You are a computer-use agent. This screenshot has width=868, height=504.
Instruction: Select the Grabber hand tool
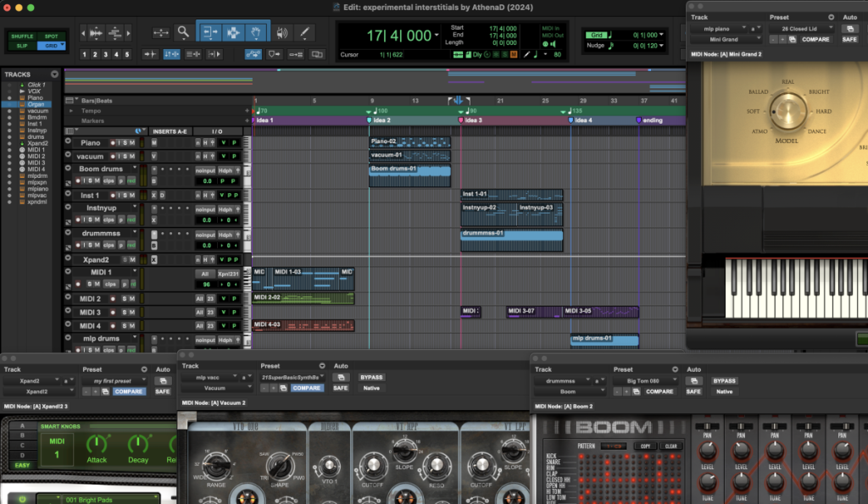(x=256, y=33)
